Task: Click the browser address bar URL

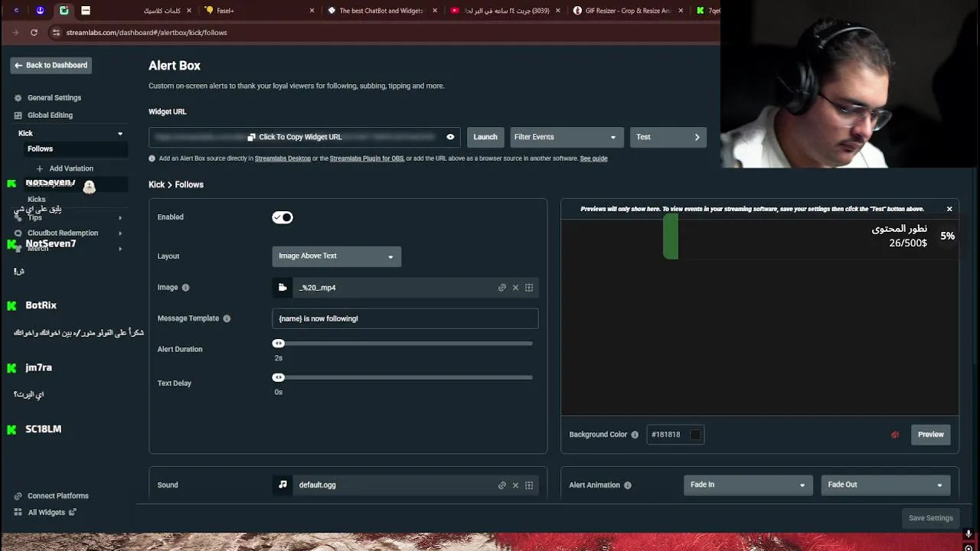Action: click(146, 33)
